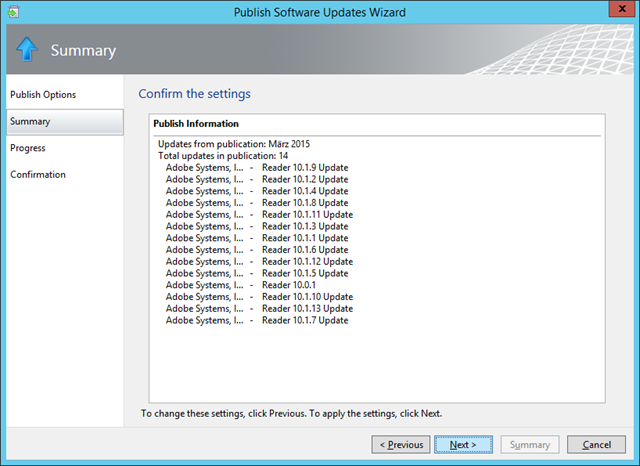Click the blue up-arrow Summary icon

27,49
